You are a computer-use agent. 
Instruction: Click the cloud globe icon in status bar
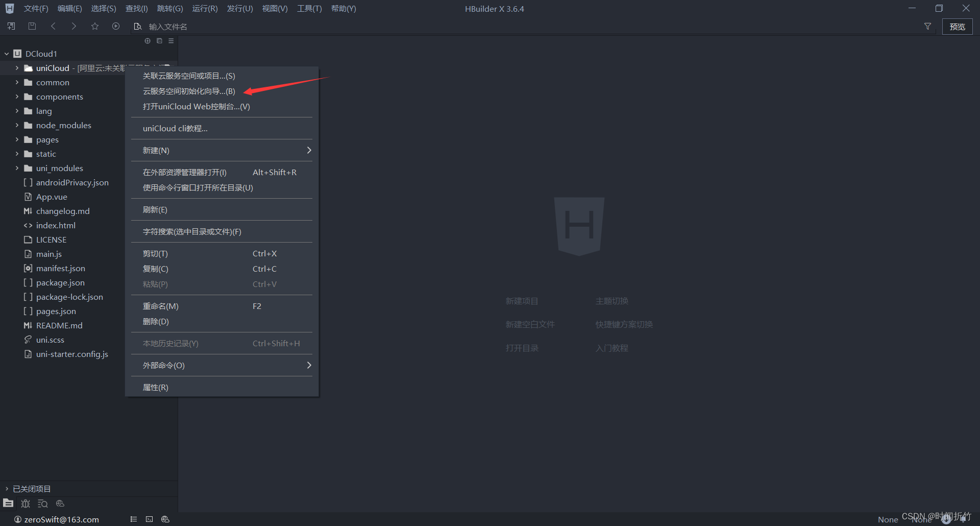pos(165,519)
